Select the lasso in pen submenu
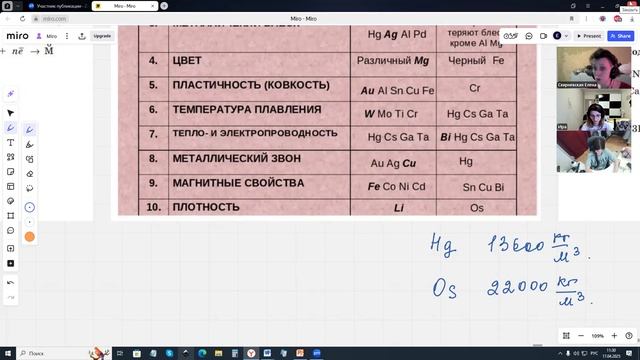The image size is (640, 360). pyautogui.click(x=29, y=188)
